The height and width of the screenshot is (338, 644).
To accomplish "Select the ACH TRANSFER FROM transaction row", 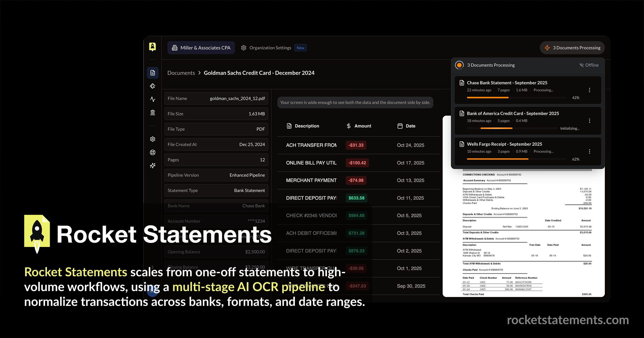I will [x=358, y=145].
